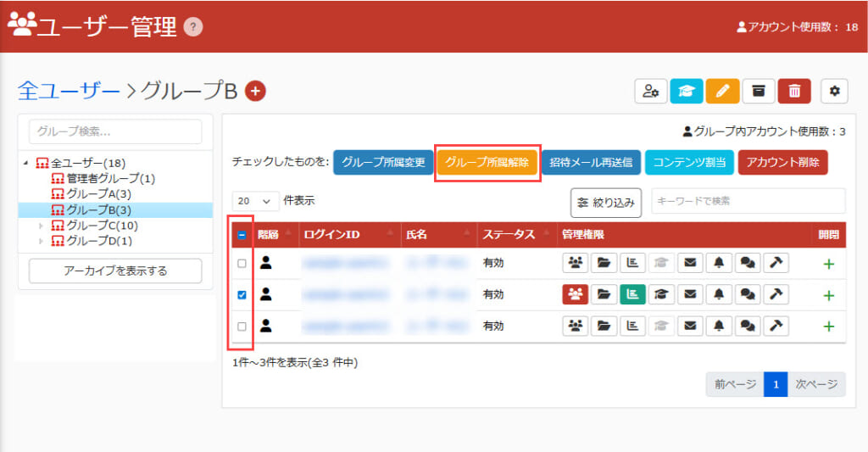Click the archive box icon in toolbar
The image size is (868, 452).
(x=759, y=91)
